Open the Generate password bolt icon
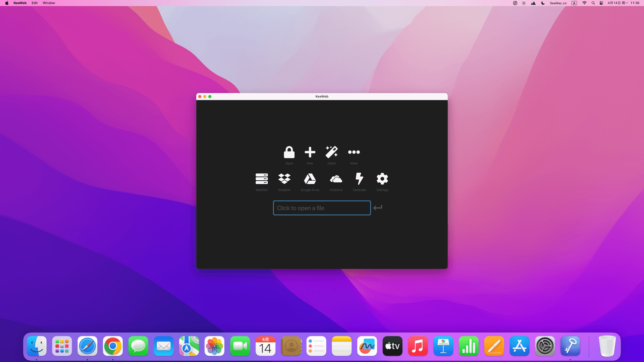Viewport: 644px width, 362px height. 359,179
